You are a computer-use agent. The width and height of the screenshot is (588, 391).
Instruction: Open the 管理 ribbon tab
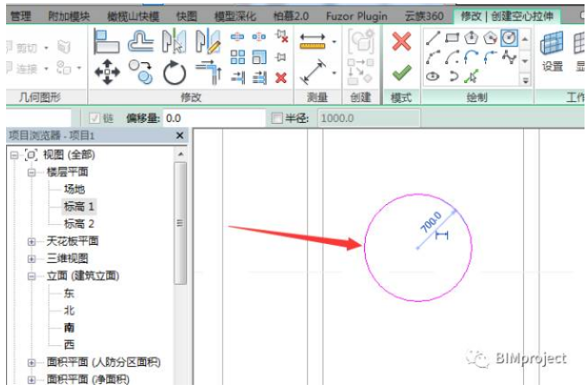[x=21, y=16]
